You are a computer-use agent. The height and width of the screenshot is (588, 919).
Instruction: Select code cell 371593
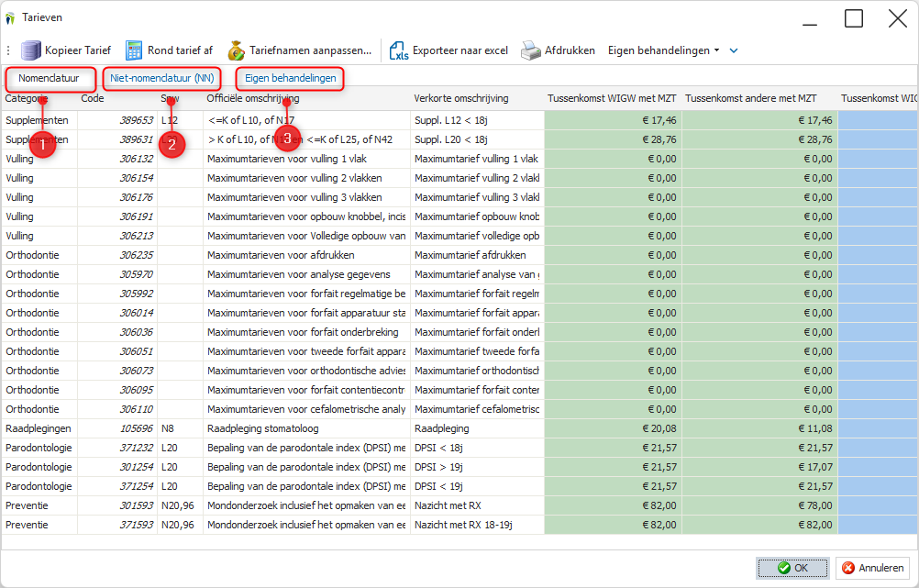click(117, 525)
